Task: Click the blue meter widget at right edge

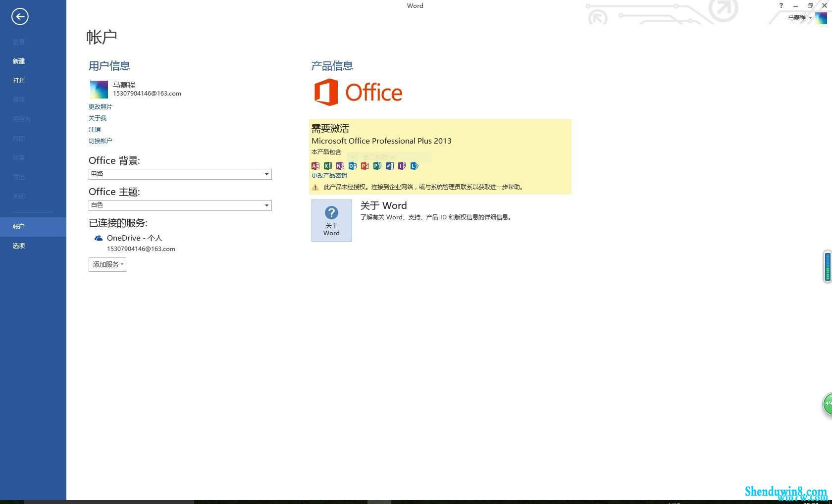Action: click(828, 267)
